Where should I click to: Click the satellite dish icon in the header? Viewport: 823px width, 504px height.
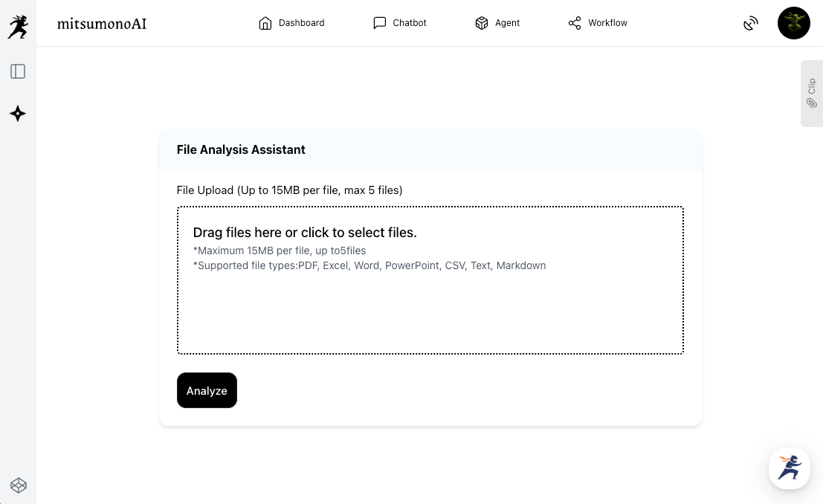pyautogui.click(x=751, y=24)
